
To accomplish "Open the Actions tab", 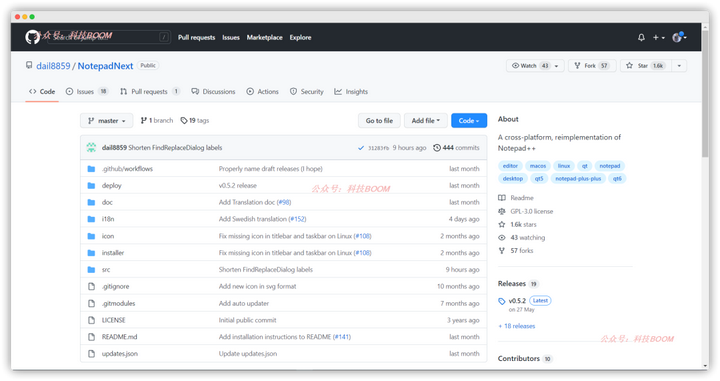I will tap(263, 92).
